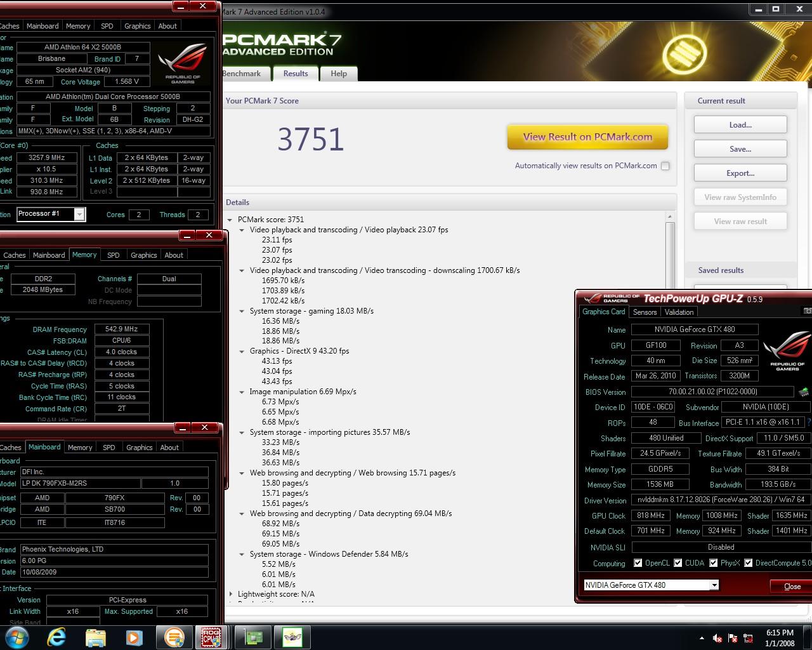Uncheck the PhysX computing checkbox
This screenshot has height=650, width=812.
pyautogui.click(x=714, y=562)
